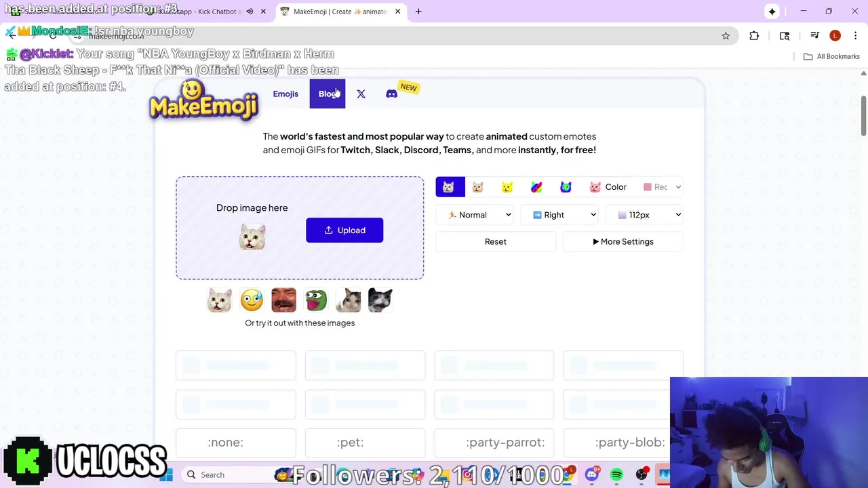The height and width of the screenshot is (488, 868).
Task: Open the Normal speed dropdown
Action: click(479, 215)
